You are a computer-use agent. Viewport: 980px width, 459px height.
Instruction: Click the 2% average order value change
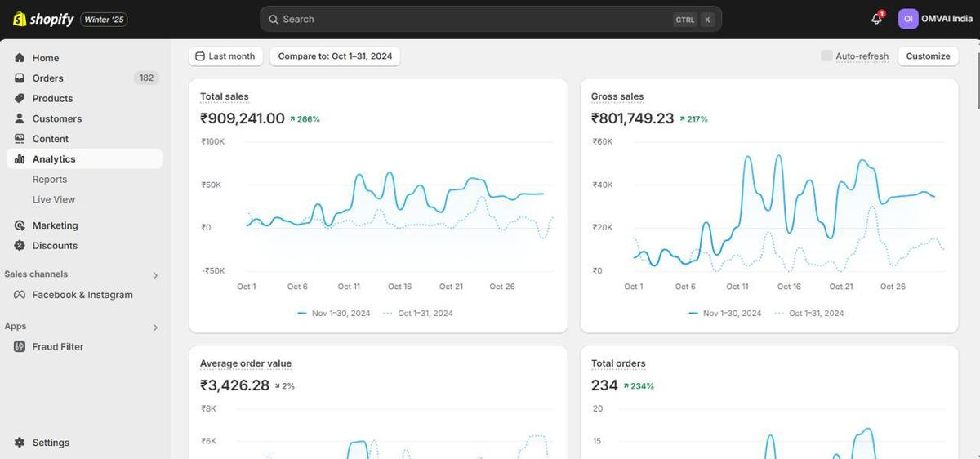coord(284,386)
